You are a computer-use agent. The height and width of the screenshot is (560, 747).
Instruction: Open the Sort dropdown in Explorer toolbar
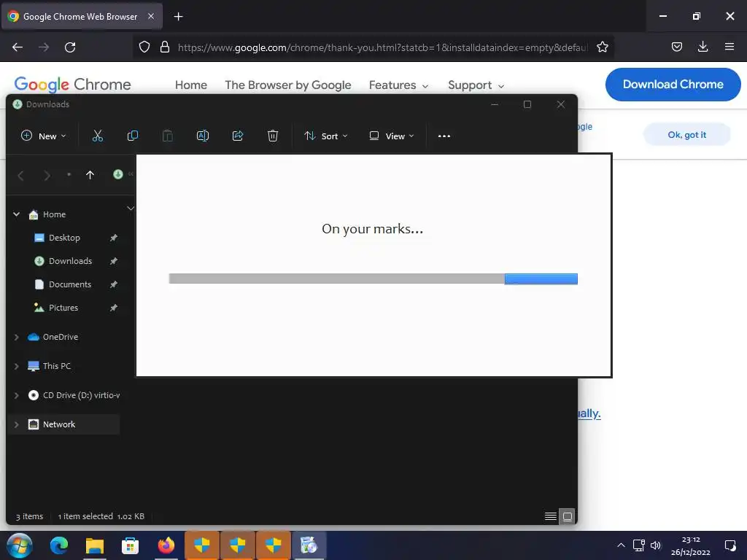click(x=326, y=136)
